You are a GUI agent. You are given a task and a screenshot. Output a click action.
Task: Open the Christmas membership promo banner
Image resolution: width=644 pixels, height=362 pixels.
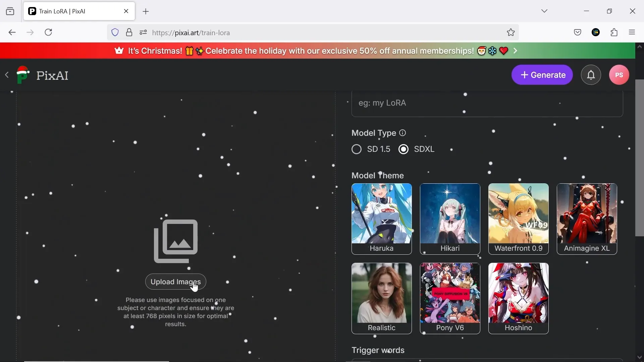[318, 51]
